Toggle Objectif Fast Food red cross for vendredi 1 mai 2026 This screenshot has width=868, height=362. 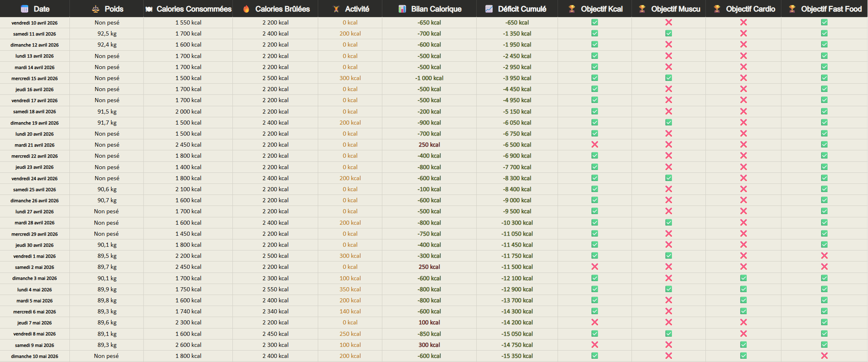pyautogui.click(x=824, y=256)
